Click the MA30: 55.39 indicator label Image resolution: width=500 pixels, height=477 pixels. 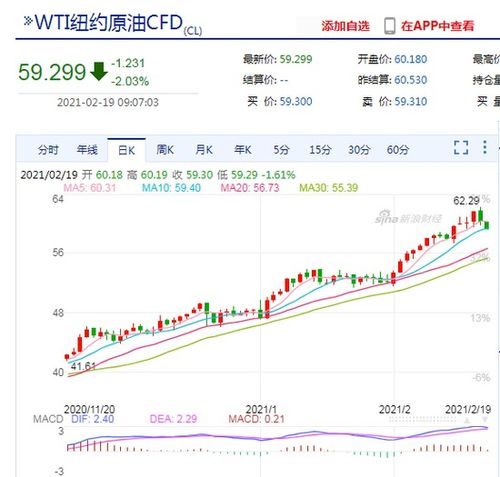click(x=329, y=188)
